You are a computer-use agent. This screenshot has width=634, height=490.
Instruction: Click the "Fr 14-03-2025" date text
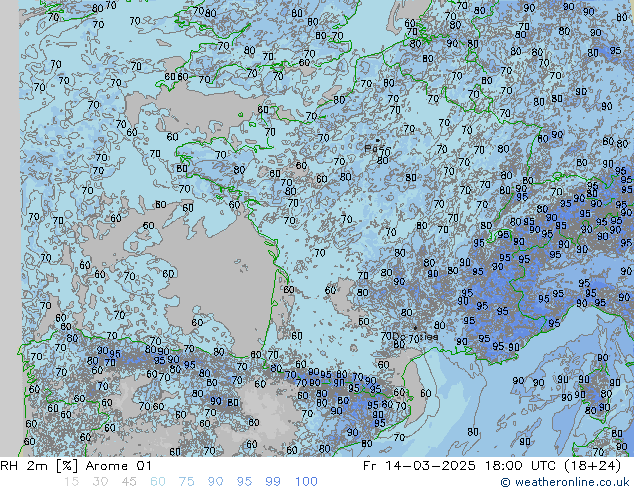(419, 466)
